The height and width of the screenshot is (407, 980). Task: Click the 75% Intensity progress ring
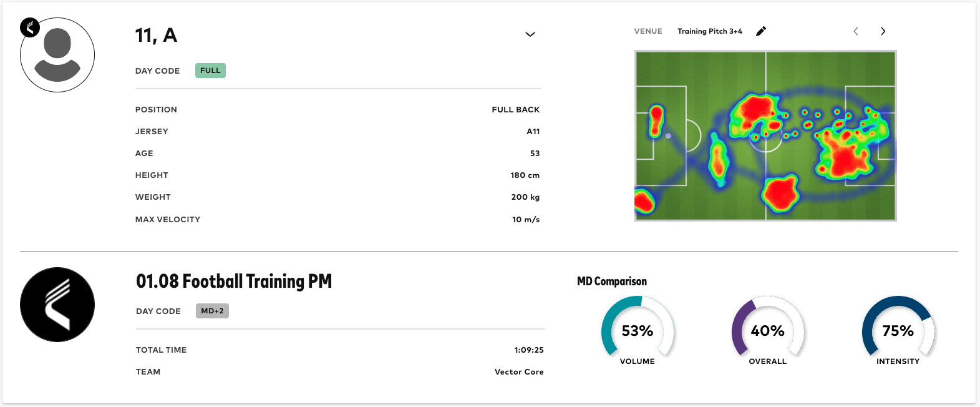coord(897,331)
